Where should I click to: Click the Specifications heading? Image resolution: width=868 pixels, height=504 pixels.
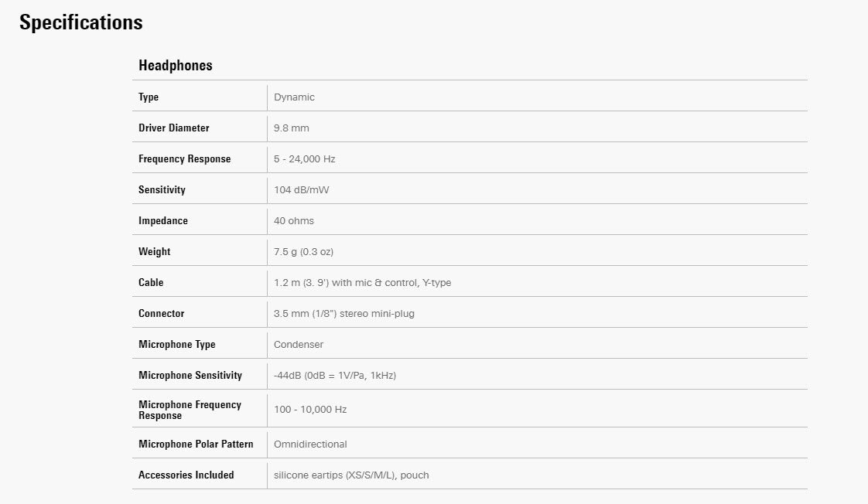80,22
